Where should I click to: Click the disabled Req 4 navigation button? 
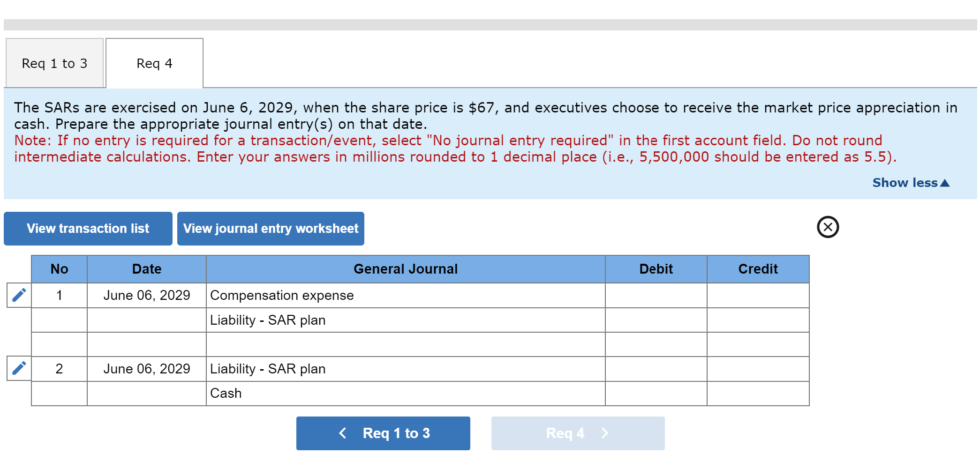[578, 433]
